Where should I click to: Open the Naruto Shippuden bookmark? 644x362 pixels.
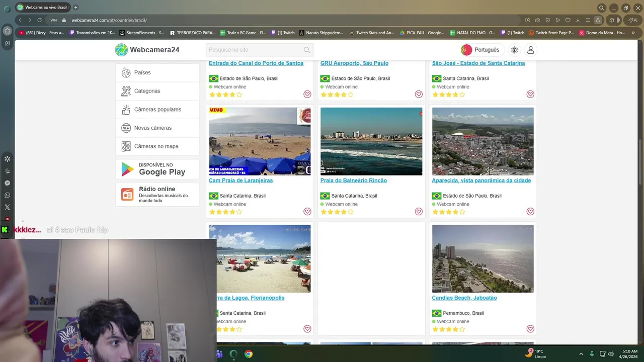tap(321, 33)
